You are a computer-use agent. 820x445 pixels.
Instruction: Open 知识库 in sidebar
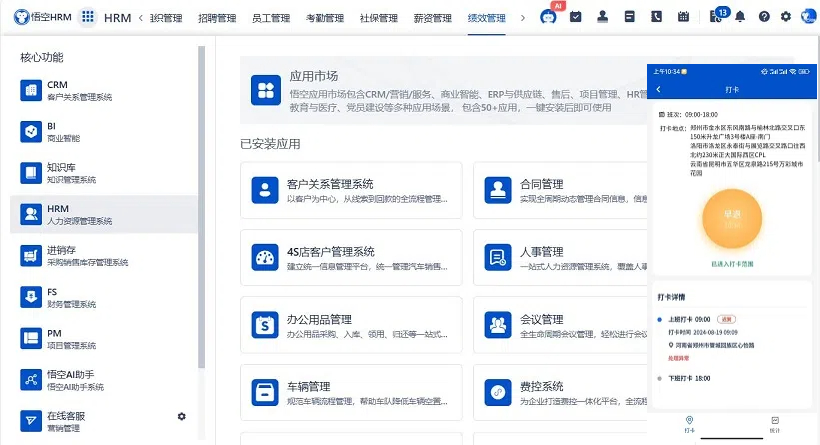[x=104, y=173]
